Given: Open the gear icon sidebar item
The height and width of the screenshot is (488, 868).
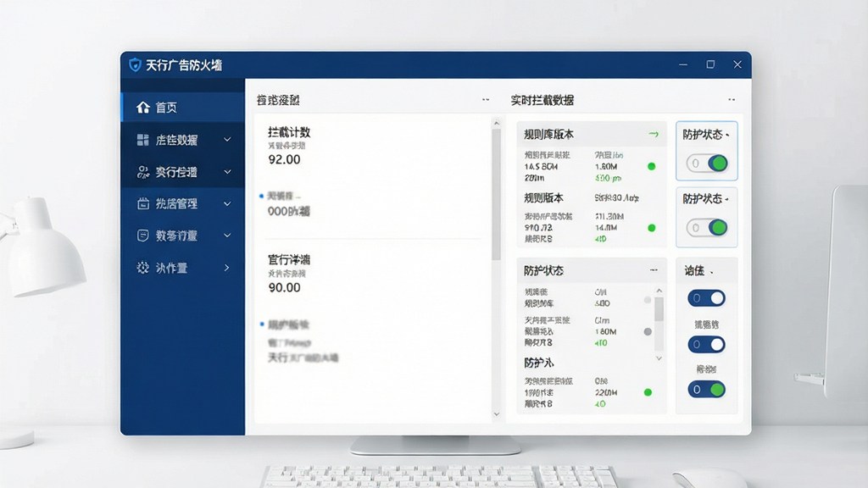Looking at the screenshot, I should pos(142,268).
